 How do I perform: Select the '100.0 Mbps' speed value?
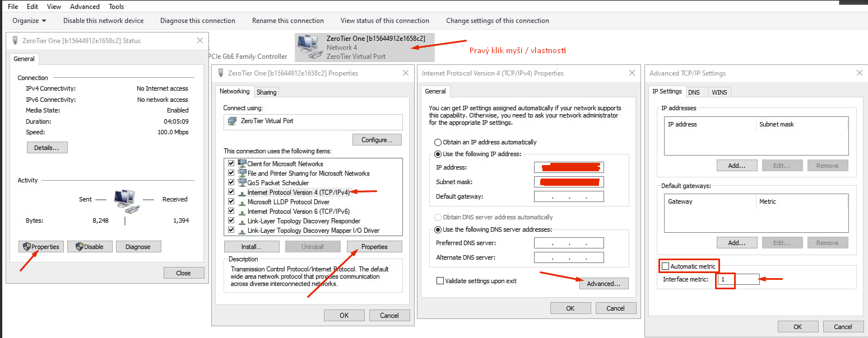coord(173,133)
